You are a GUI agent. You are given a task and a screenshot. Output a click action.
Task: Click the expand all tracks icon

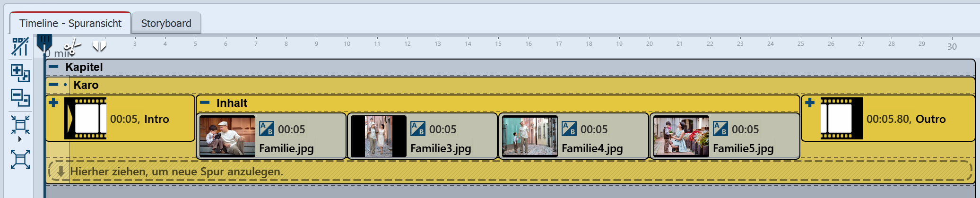click(x=20, y=73)
